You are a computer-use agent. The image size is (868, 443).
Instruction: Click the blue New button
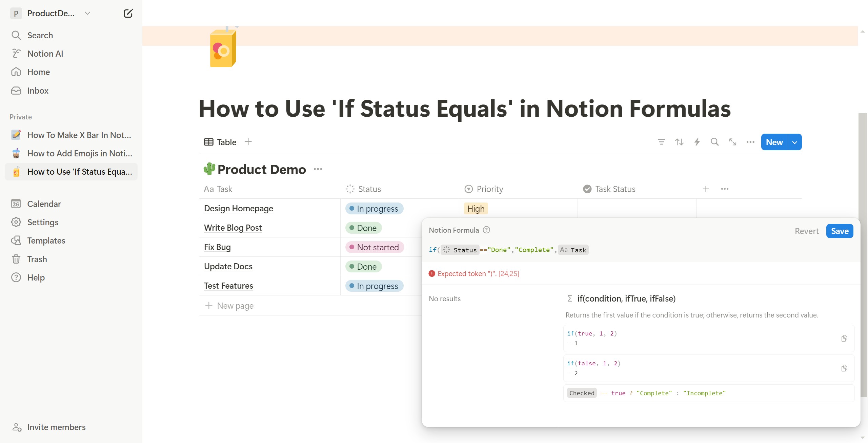[x=774, y=142]
